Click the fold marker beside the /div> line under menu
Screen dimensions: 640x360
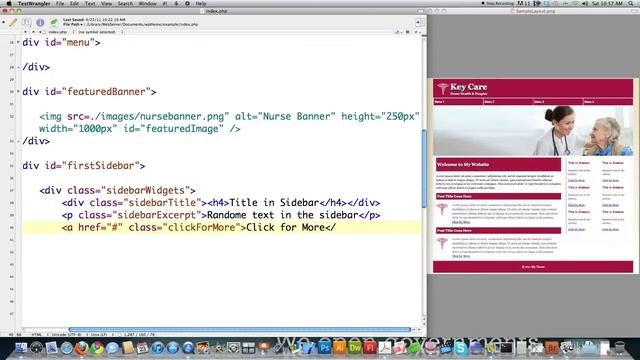(18, 67)
